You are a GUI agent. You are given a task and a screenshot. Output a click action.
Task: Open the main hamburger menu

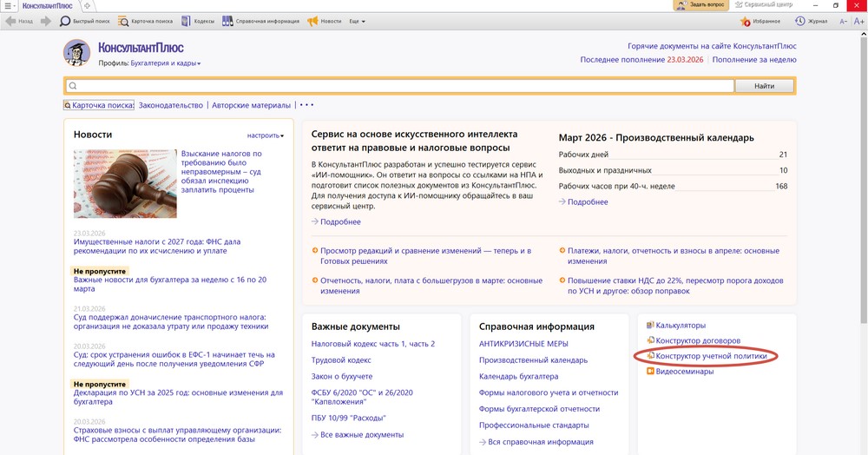pos(7,5)
